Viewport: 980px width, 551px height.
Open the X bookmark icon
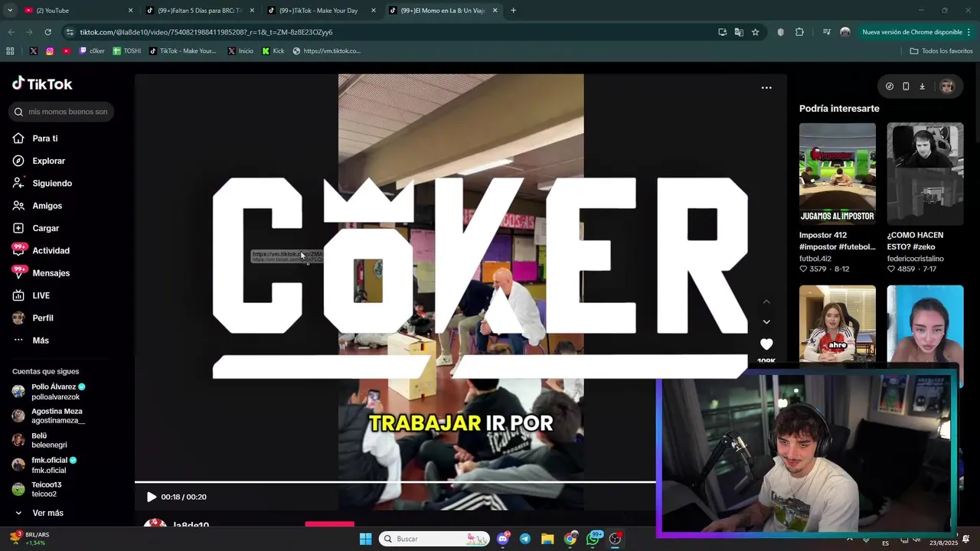pos(34,51)
